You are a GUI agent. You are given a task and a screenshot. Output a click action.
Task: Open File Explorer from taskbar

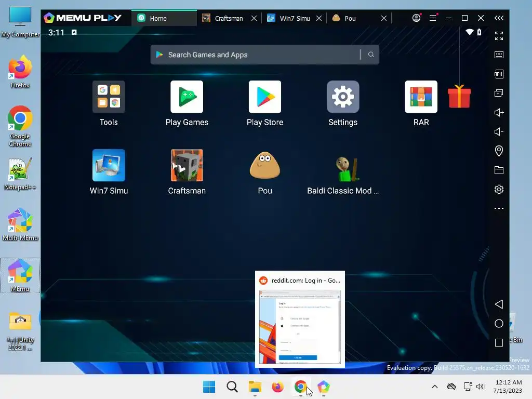tap(255, 387)
